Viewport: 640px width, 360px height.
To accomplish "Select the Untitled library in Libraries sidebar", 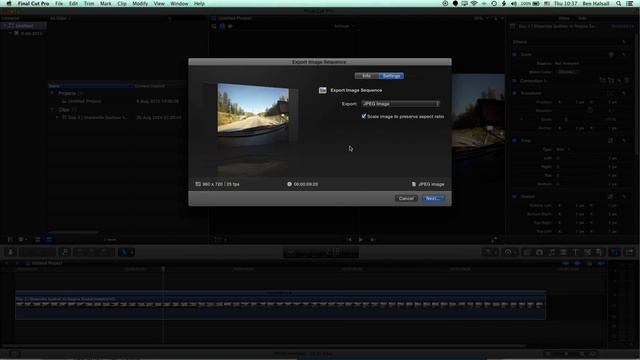I will click(x=24, y=25).
